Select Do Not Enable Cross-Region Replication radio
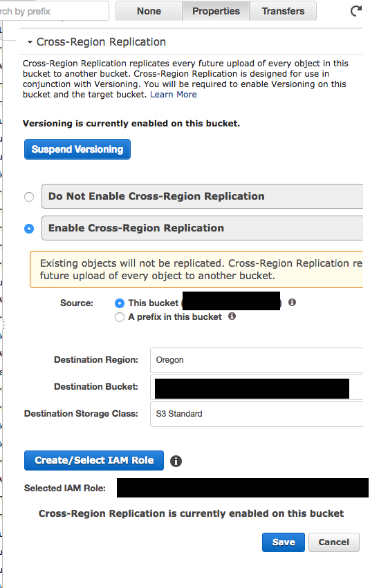 click(x=29, y=196)
